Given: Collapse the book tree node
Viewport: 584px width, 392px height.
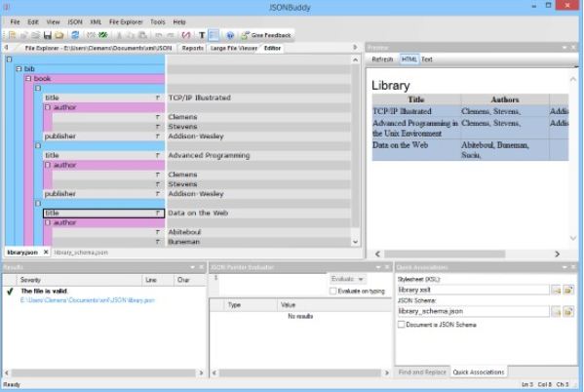Looking at the screenshot, I should (28, 79).
